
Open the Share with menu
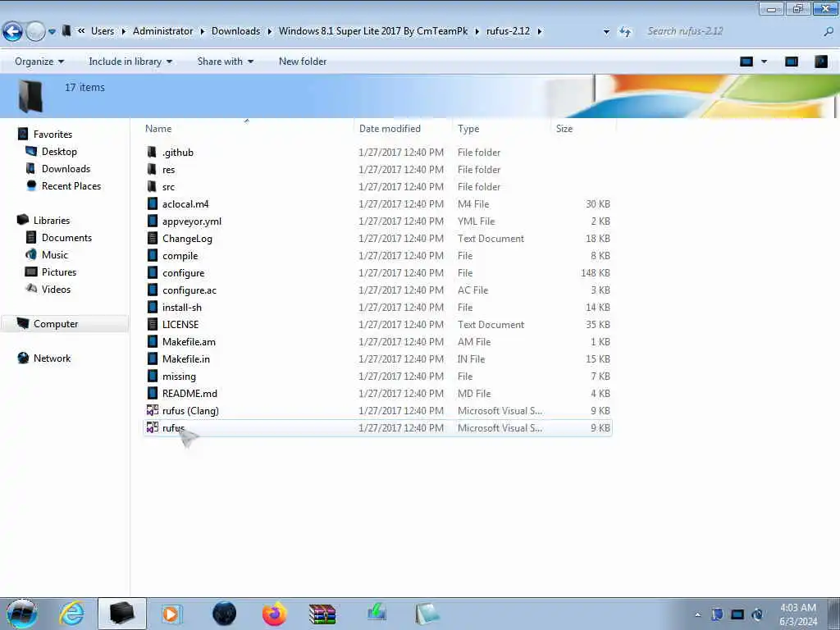pos(225,62)
